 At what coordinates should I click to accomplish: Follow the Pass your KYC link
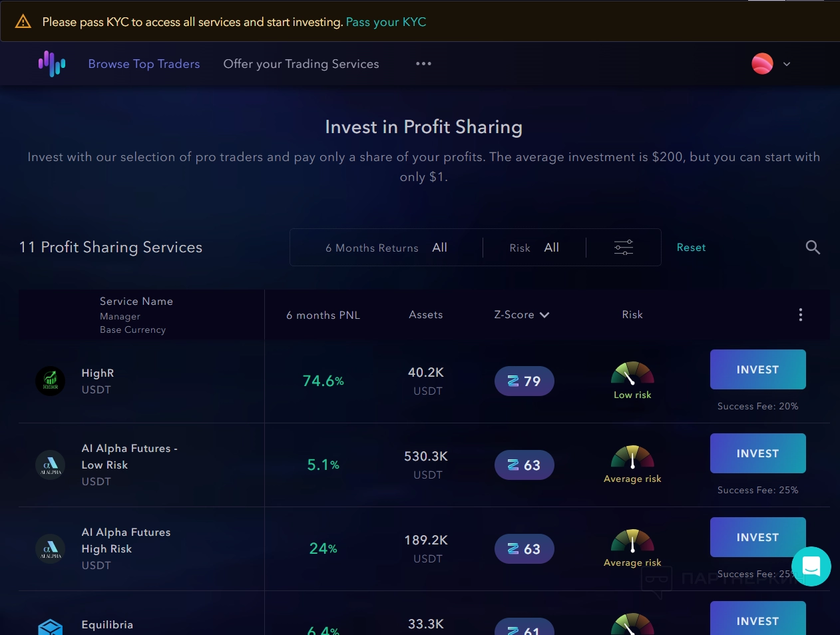386,22
